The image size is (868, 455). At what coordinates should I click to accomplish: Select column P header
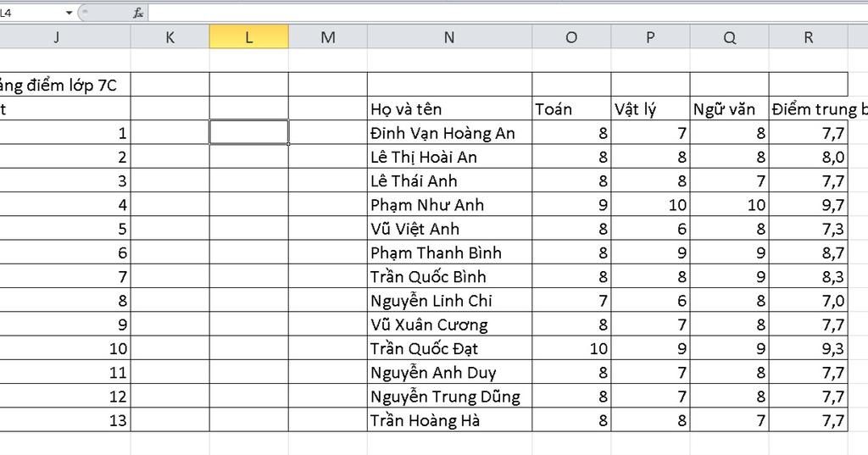tap(650, 37)
